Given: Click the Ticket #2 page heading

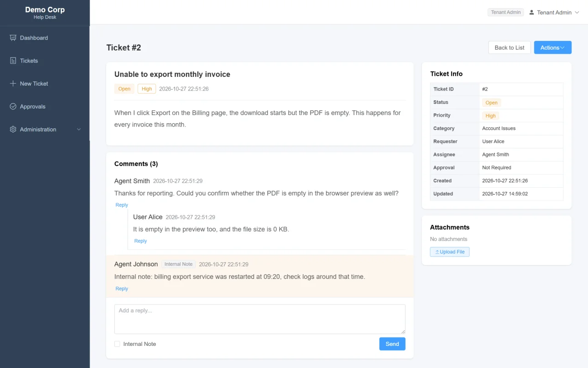Looking at the screenshot, I should [x=124, y=47].
